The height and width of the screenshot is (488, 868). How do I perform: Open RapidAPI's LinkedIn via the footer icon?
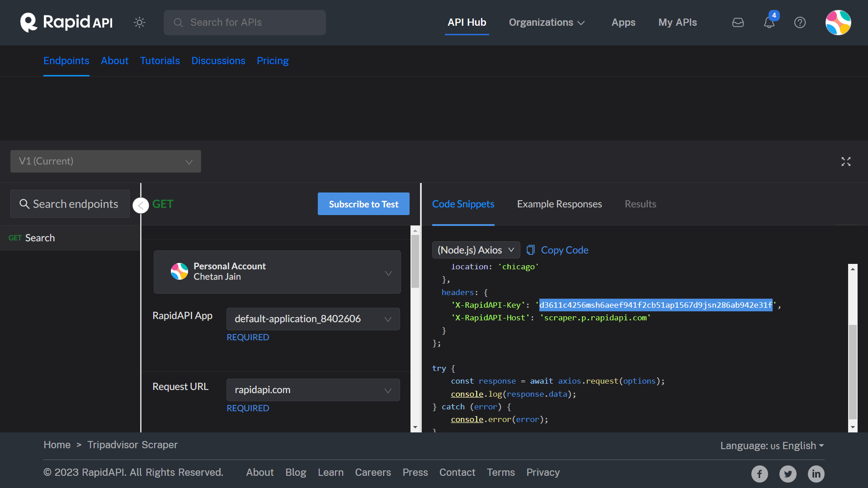(816, 474)
